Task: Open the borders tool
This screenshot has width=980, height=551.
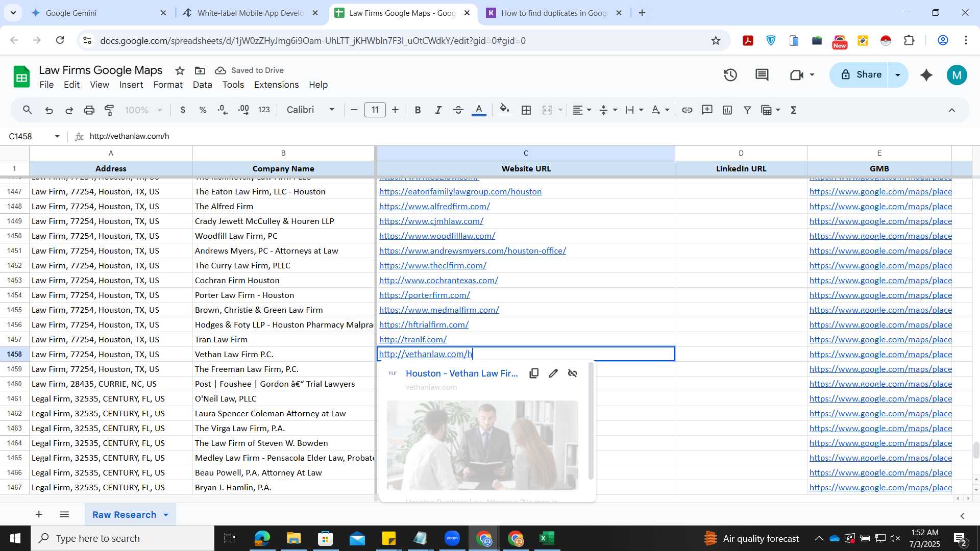Action: [x=526, y=110]
